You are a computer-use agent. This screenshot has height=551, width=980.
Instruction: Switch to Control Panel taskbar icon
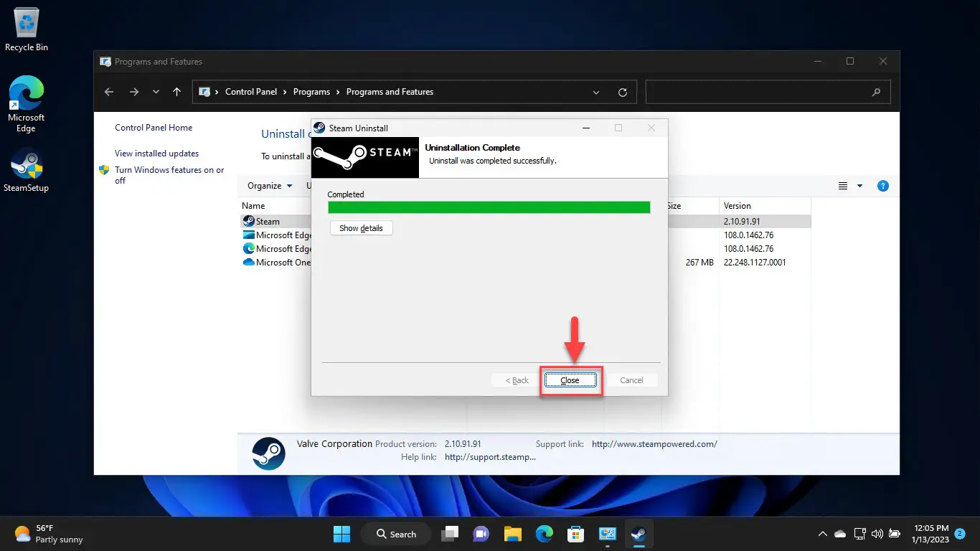pyautogui.click(x=608, y=534)
